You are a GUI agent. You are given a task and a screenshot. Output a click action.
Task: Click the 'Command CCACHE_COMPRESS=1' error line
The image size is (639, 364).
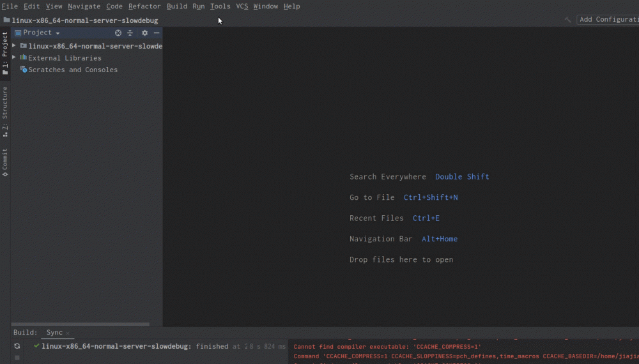[466, 356]
